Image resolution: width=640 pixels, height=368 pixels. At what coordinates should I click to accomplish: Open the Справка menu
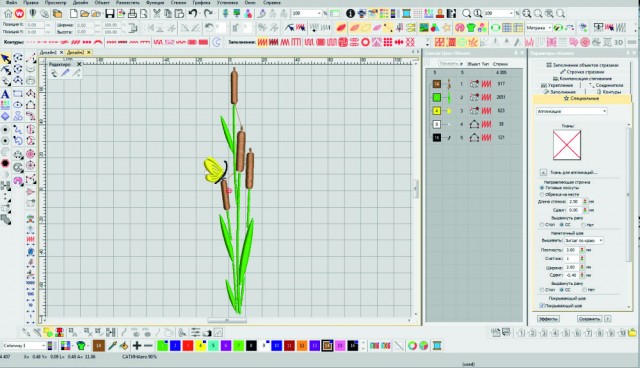(271, 2)
